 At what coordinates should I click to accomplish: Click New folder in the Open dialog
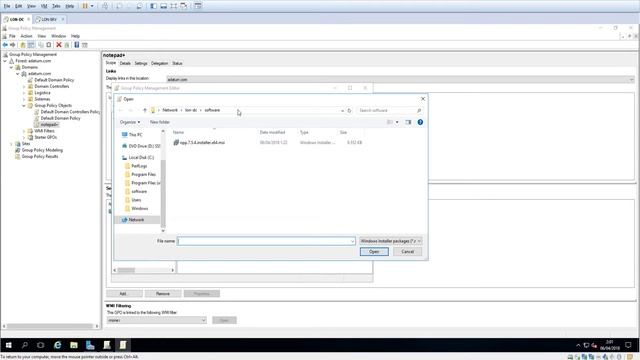(x=160, y=122)
